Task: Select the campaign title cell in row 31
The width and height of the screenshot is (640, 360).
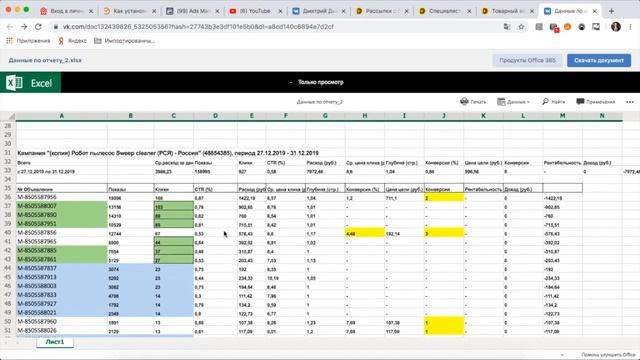Action: [x=168, y=153]
